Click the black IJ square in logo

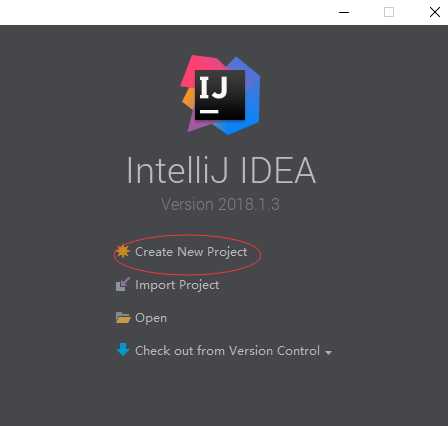coord(220,95)
